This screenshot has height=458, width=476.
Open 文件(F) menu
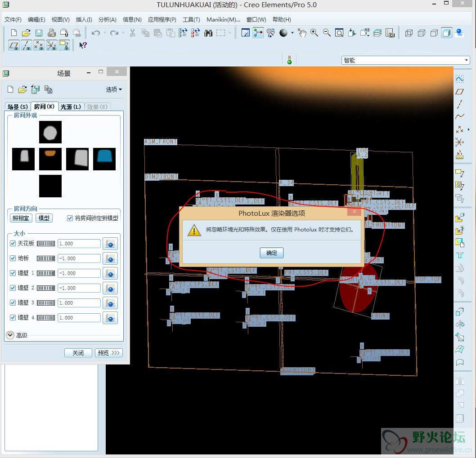click(13, 19)
